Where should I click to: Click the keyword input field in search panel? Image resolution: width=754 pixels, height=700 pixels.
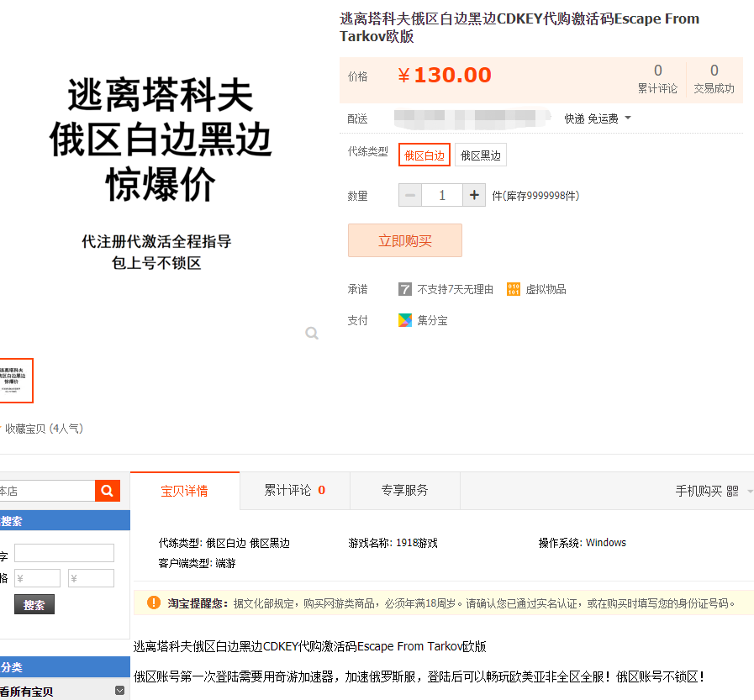(64, 553)
